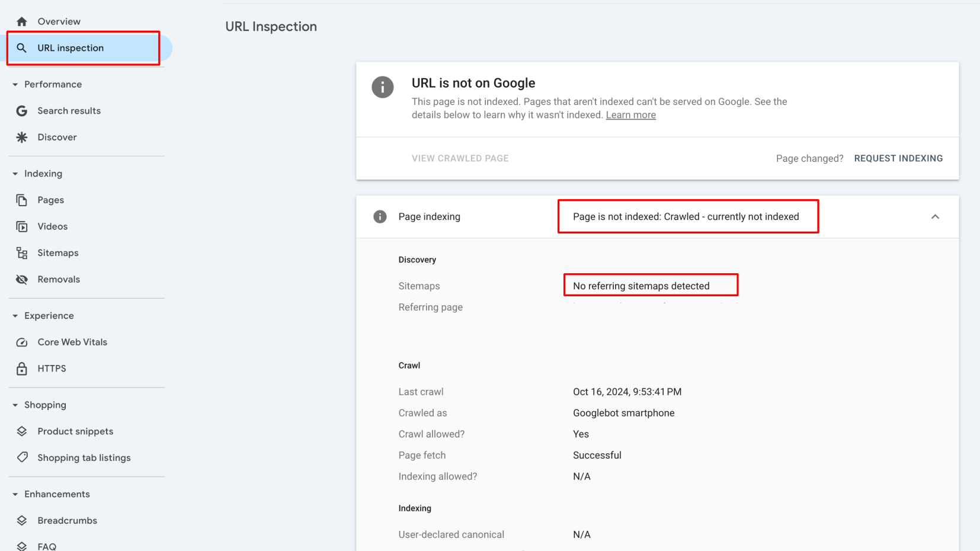Click the Overview home icon
Screen dimensions: 980x551
tap(22, 21)
